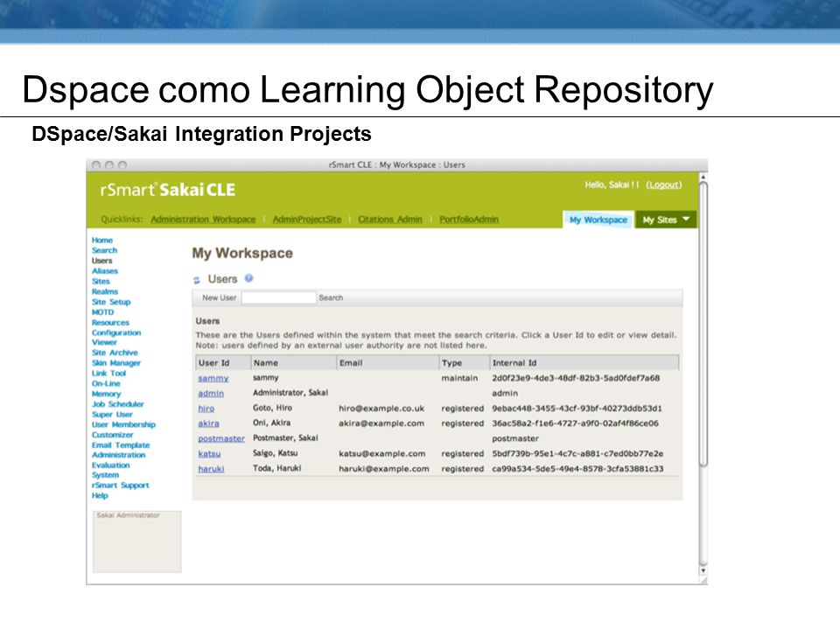This screenshot has width=840, height=630.
Task: Click the user search input field
Action: (278, 297)
